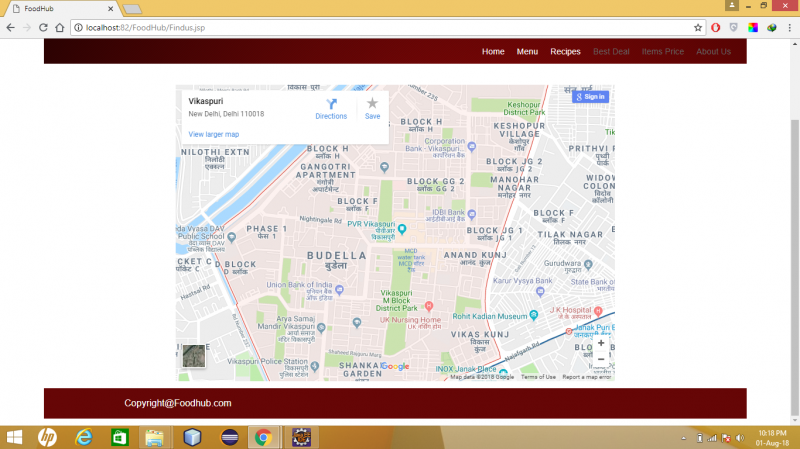Open View larger map link
Viewport: 800px width, 449px height.
click(214, 134)
